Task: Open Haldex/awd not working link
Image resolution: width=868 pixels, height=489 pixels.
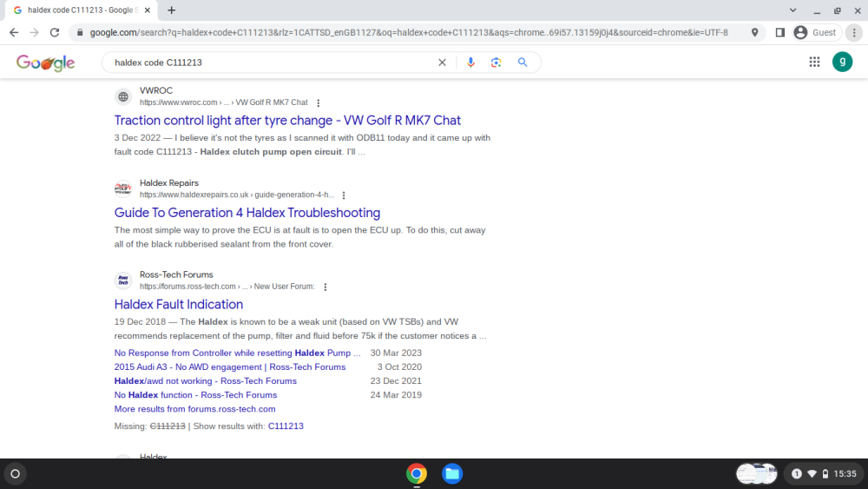Action: tap(206, 381)
